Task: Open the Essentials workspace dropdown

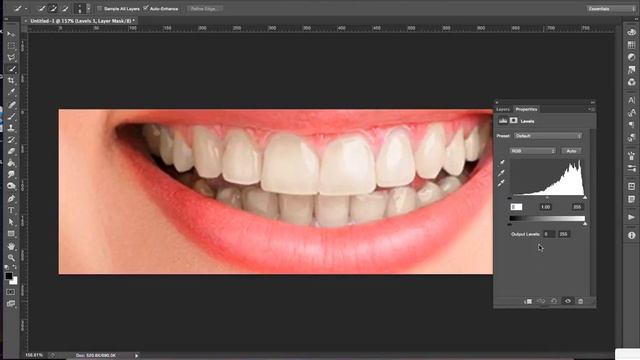Action: pyautogui.click(x=611, y=8)
